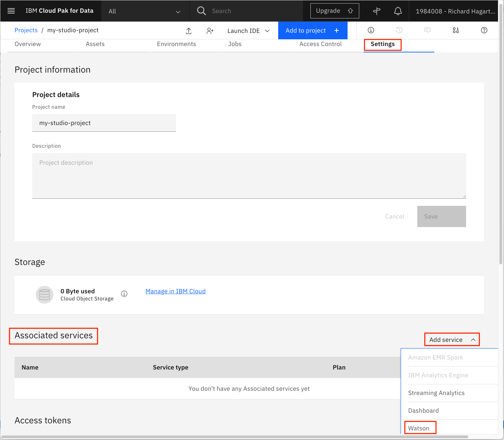Expand the All scope dropdown

pyautogui.click(x=145, y=11)
